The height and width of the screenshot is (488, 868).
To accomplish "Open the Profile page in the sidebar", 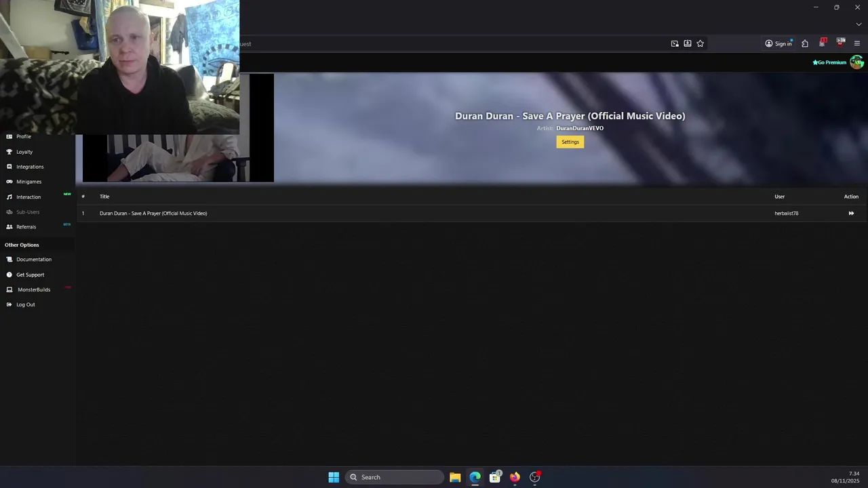I will coord(24,136).
